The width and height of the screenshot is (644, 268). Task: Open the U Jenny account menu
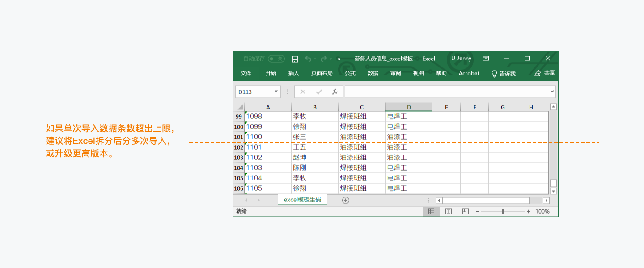[x=461, y=59]
